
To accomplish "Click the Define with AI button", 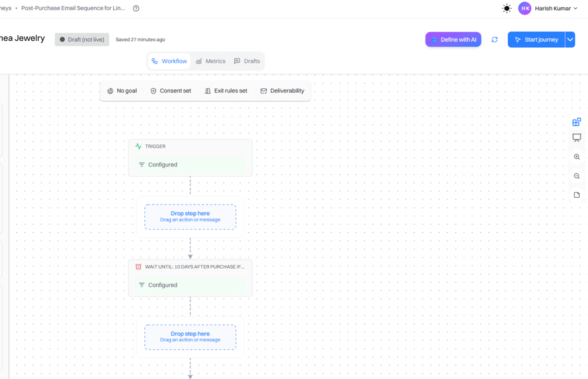I will click(x=453, y=39).
